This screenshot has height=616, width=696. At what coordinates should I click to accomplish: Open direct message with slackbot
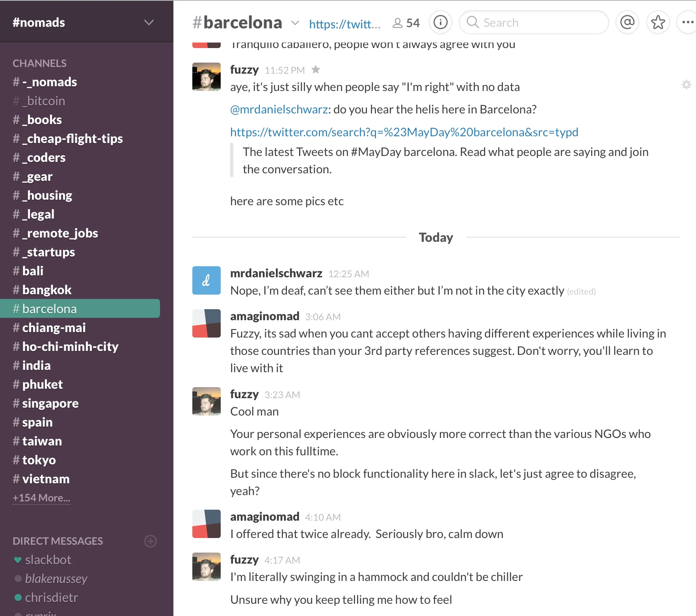[x=48, y=560]
